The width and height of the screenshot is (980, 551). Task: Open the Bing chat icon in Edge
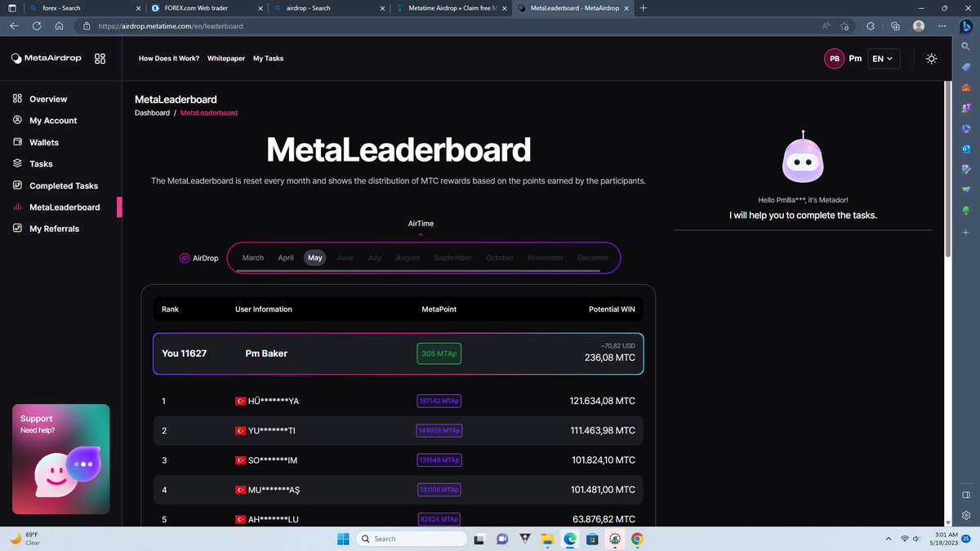tap(966, 25)
